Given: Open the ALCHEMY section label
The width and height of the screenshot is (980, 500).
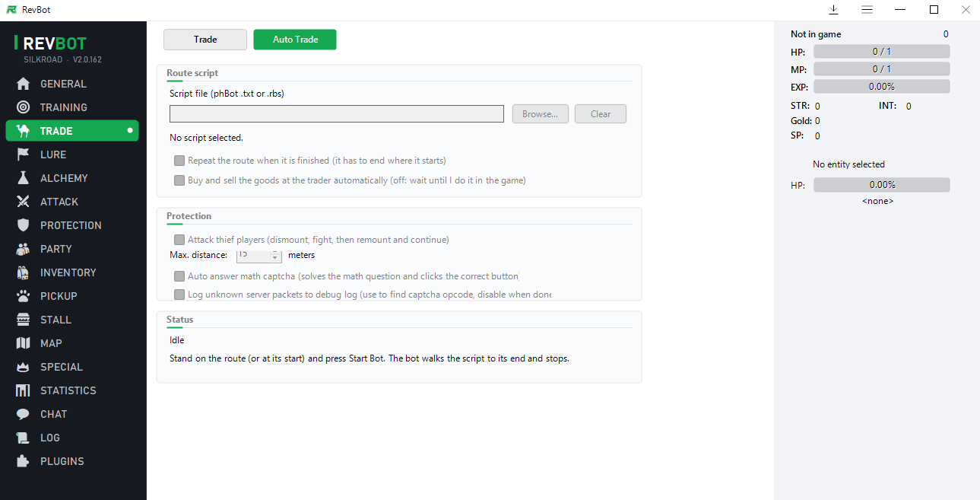Looking at the screenshot, I should point(64,178).
